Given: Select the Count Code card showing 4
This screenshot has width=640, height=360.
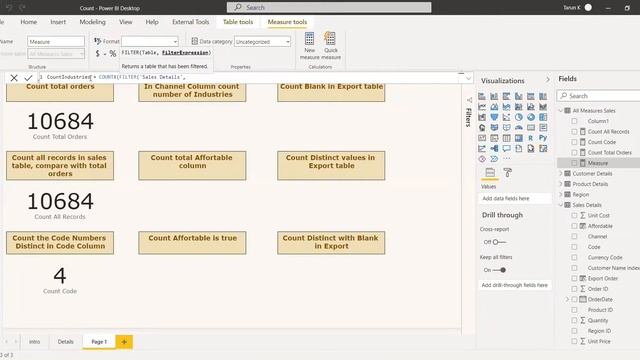Looking at the screenshot, I should (60, 280).
